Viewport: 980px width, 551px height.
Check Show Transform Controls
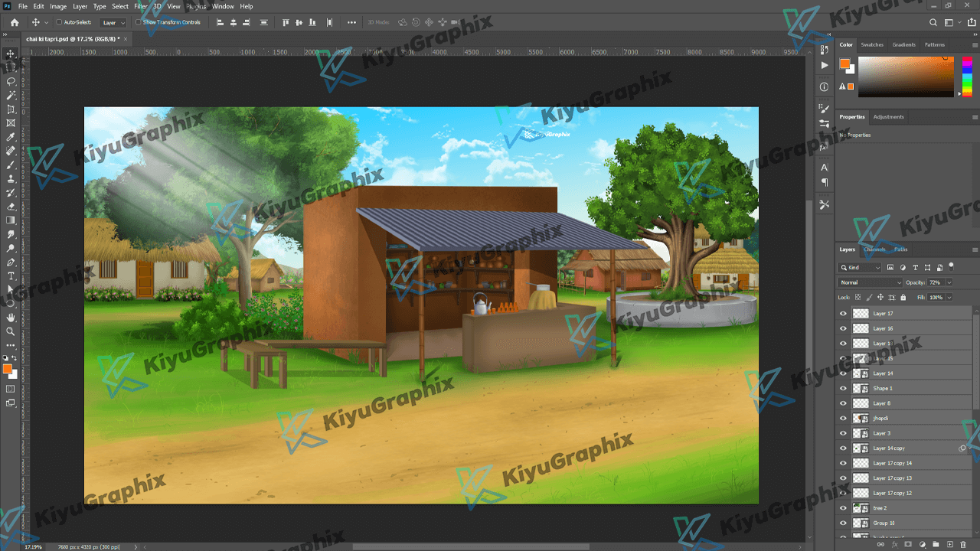coord(139,22)
